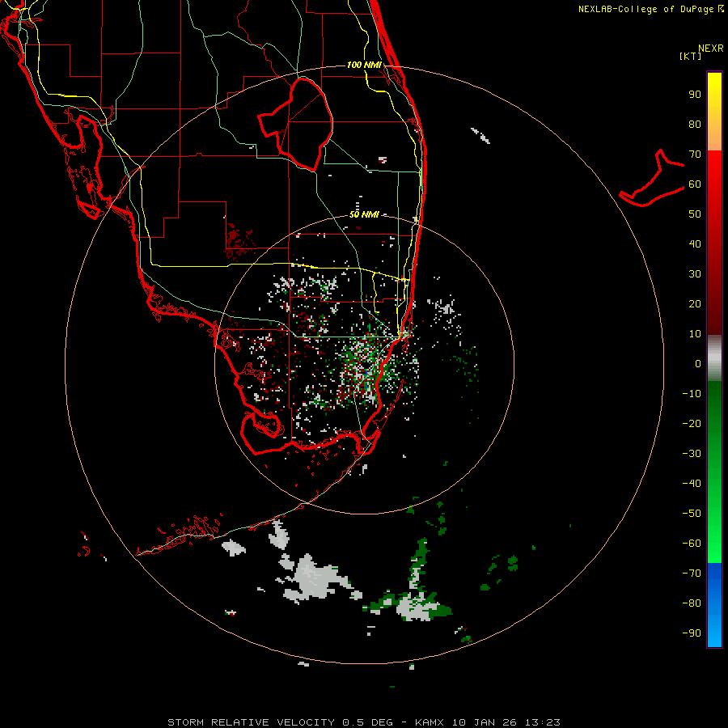Select the 50 NMI range ring label
This screenshot has height=728, width=728.
click(x=364, y=214)
